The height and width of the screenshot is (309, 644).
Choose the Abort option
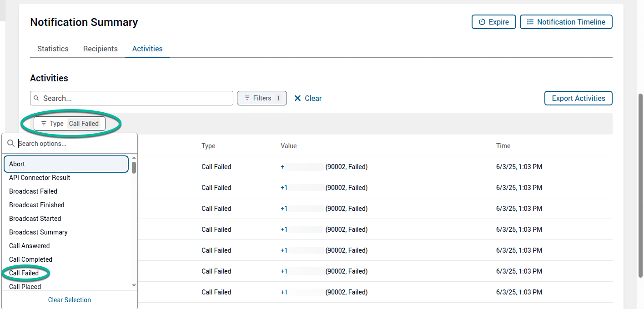pyautogui.click(x=66, y=164)
